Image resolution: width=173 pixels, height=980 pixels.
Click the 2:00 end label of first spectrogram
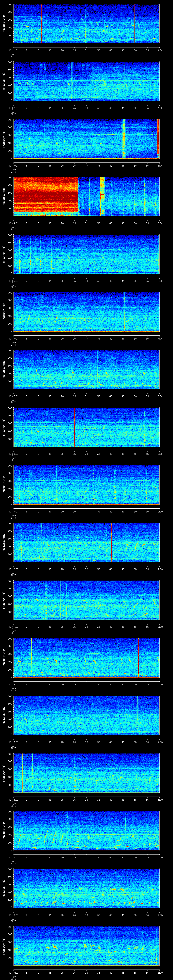click(x=160, y=50)
